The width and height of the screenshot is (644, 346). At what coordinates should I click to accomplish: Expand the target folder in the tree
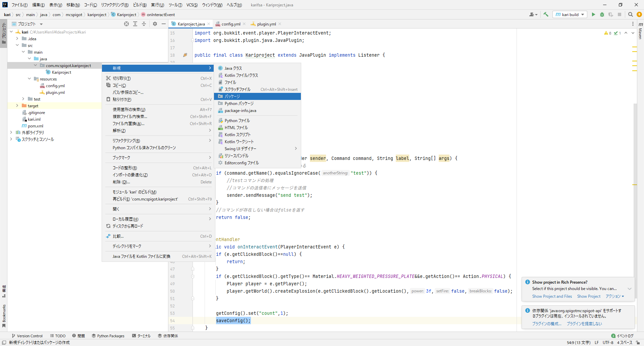pos(17,106)
